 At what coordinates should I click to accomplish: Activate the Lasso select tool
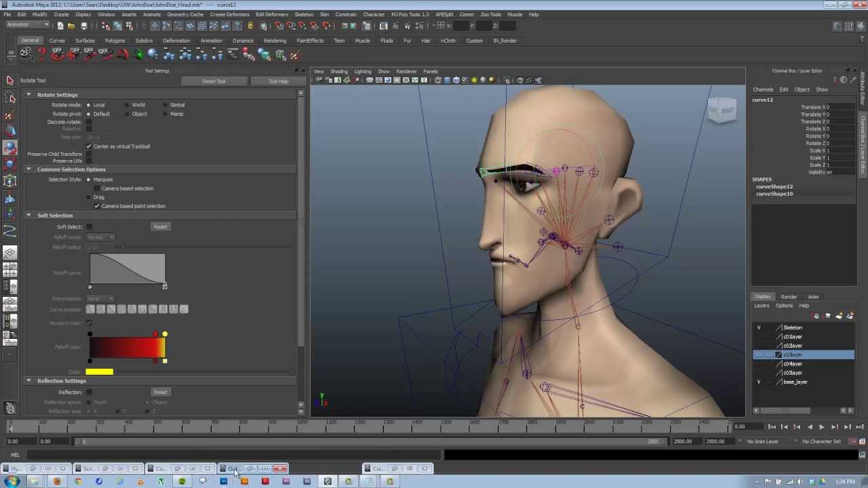pyautogui.click(x=10, y=98)
